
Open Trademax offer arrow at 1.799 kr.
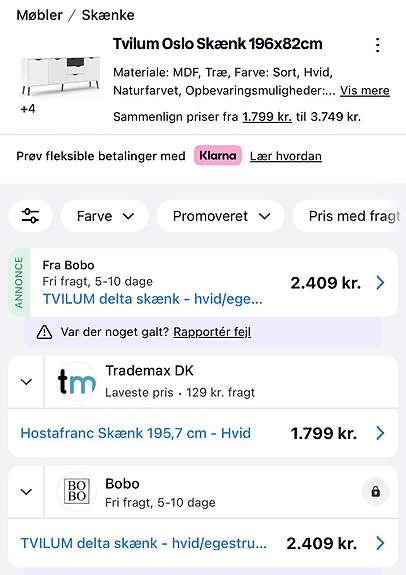380,433
